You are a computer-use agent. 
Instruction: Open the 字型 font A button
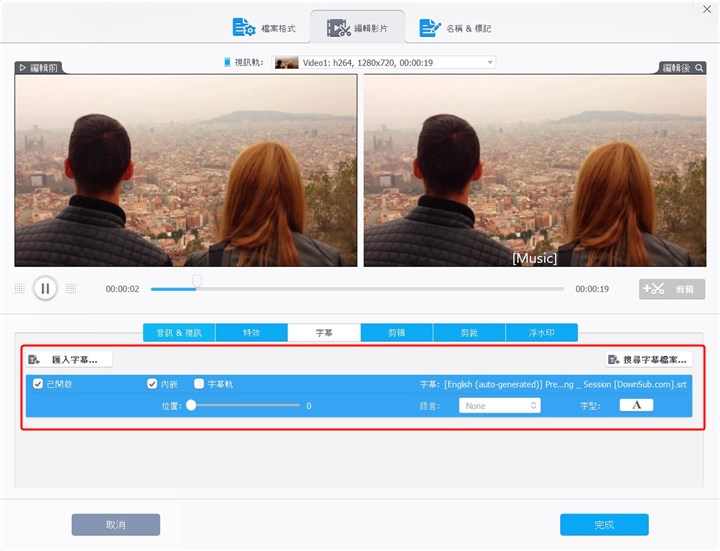(x=636, y=405)
